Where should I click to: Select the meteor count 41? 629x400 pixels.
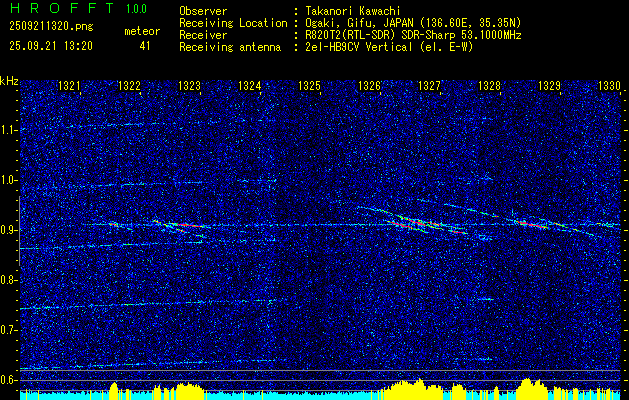pos(145,46)
